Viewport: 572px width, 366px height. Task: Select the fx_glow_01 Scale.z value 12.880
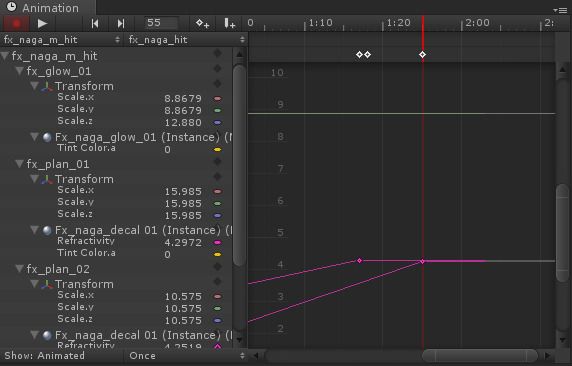click(x=183, y=123)
